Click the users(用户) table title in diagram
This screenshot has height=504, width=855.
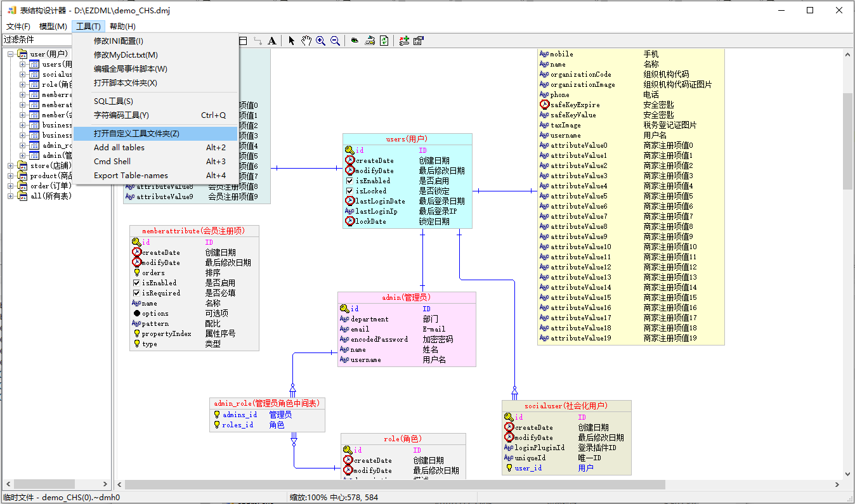[407, 139]
